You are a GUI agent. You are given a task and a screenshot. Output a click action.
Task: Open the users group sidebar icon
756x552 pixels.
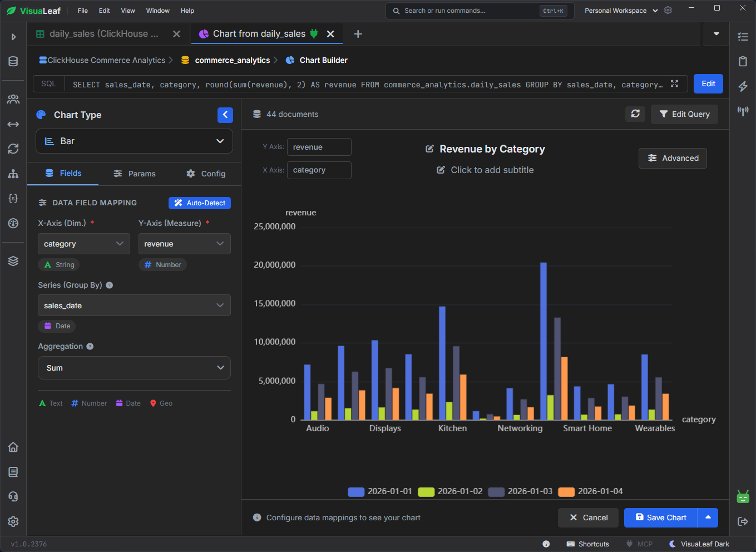point(13,99)
